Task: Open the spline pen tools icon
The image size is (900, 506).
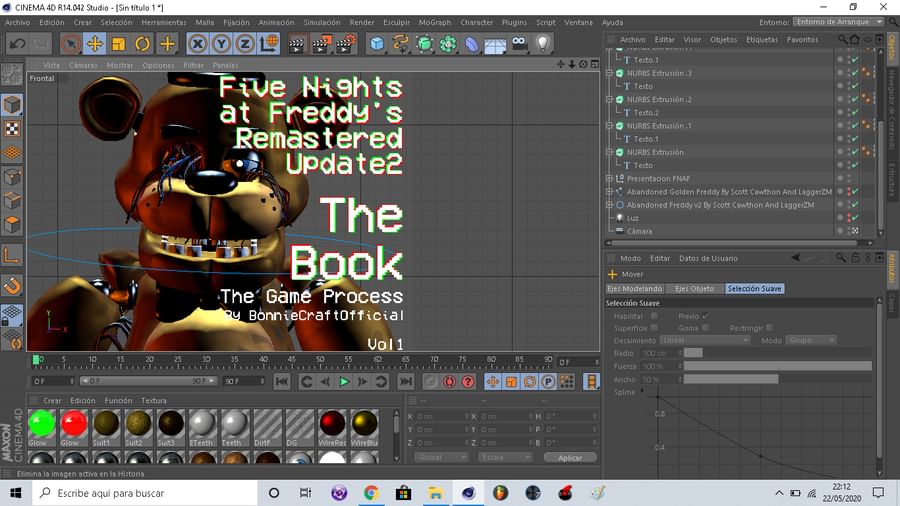Action: tap(401, 44)
